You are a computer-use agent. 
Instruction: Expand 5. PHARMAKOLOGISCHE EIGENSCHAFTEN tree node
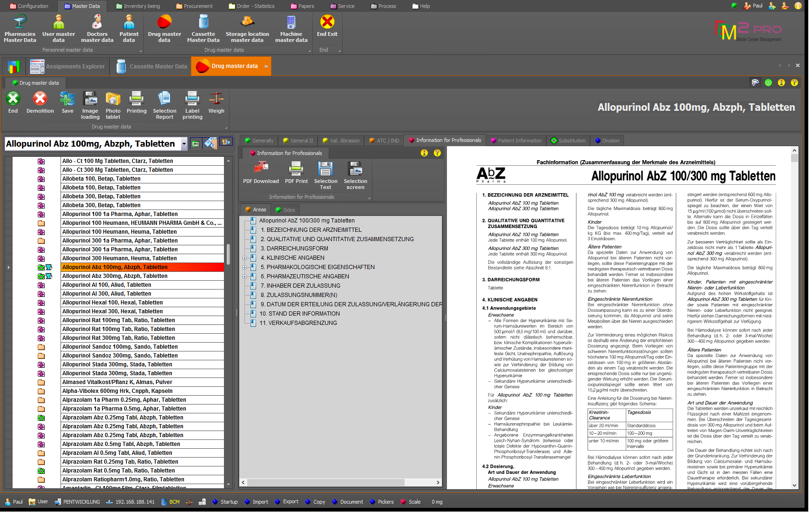click(x=245, y=267)
